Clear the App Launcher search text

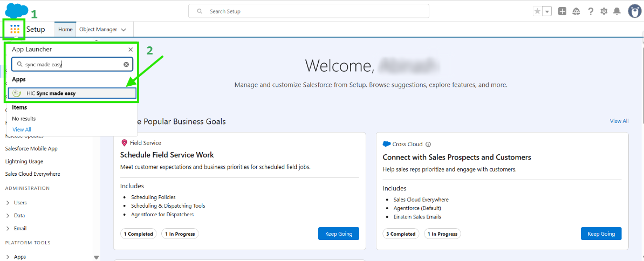pos(126,64)
